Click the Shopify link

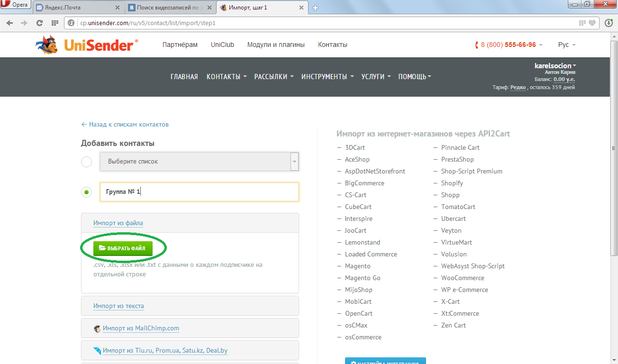coord(452,183)
